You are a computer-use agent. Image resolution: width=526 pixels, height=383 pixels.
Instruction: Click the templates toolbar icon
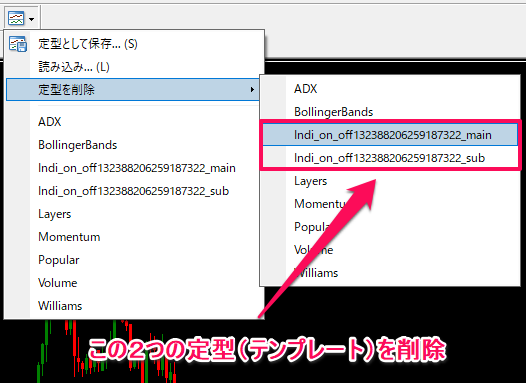[x=16, y=18]
